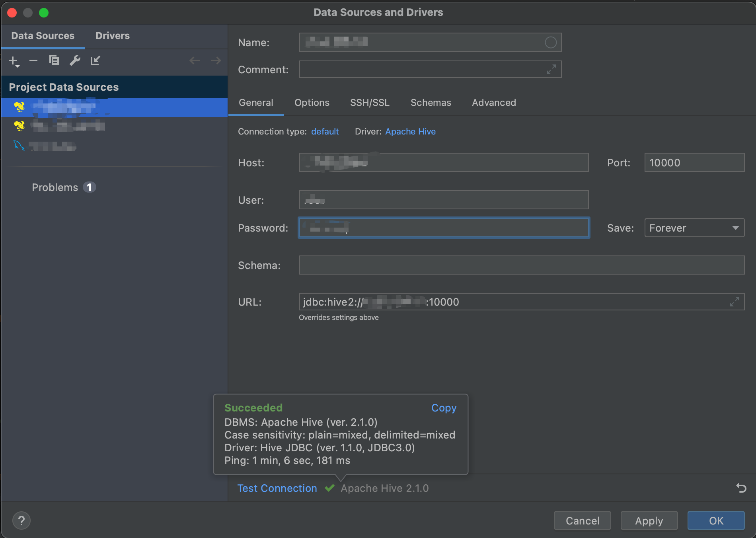Select the MySQL data source in the tree
Viewport: 756px width, 538px height.
click(52, 146)
